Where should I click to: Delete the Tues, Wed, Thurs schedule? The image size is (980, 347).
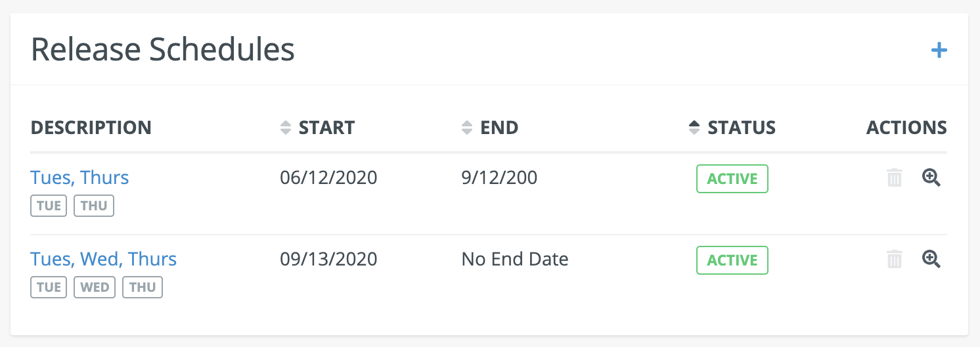pos(895,260)
